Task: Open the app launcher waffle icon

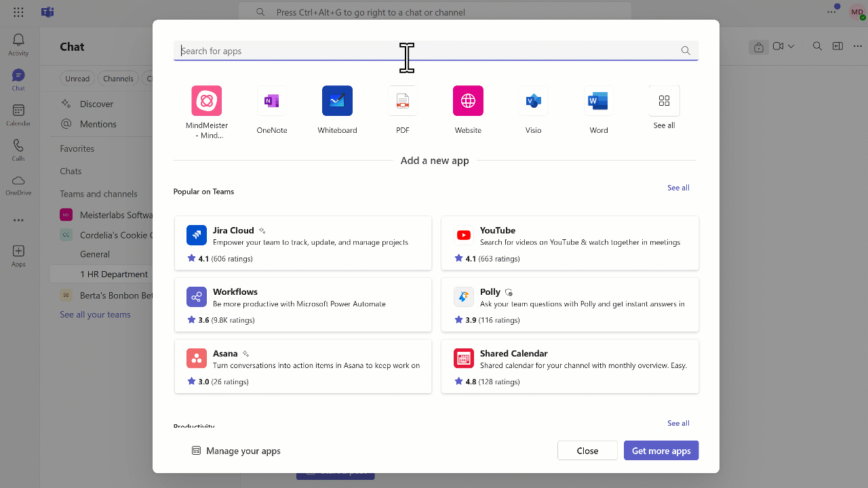Action: tap(18, 12)
